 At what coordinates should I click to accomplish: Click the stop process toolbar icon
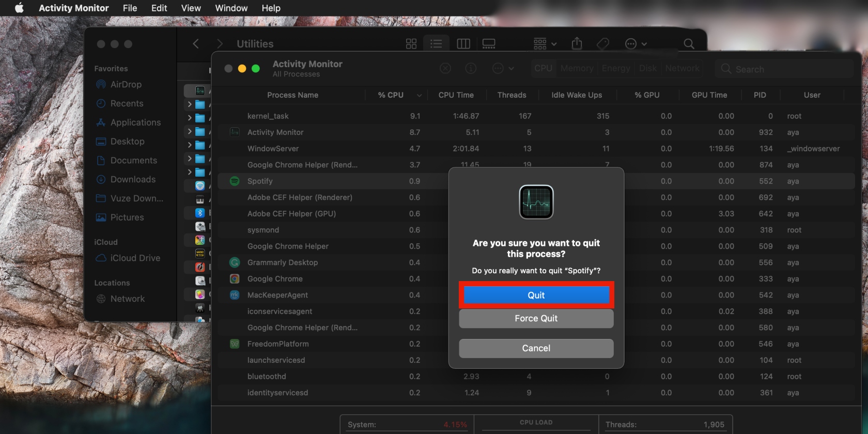pyautogui.click(x=445, y=68)
